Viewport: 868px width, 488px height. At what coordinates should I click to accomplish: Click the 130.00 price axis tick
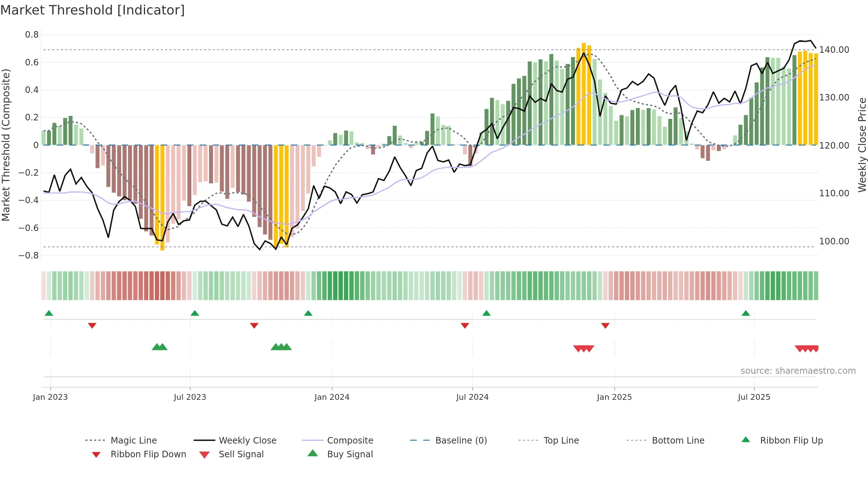point(834,98)
